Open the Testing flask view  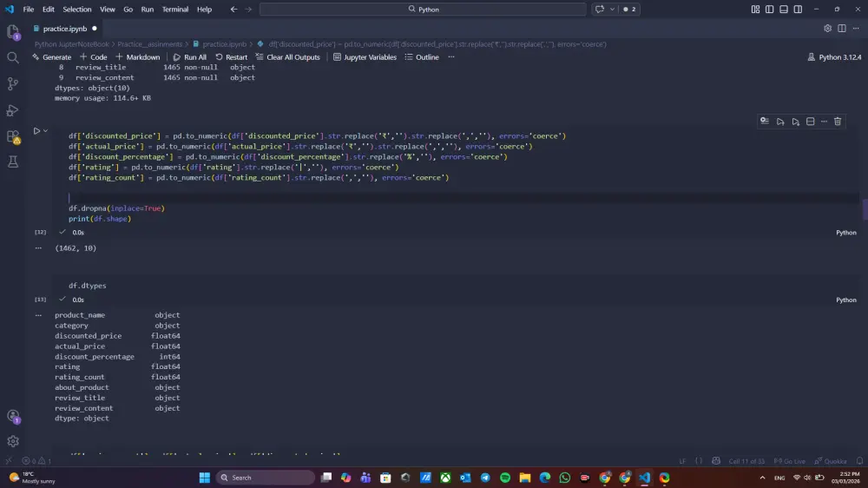click(13, 162)
